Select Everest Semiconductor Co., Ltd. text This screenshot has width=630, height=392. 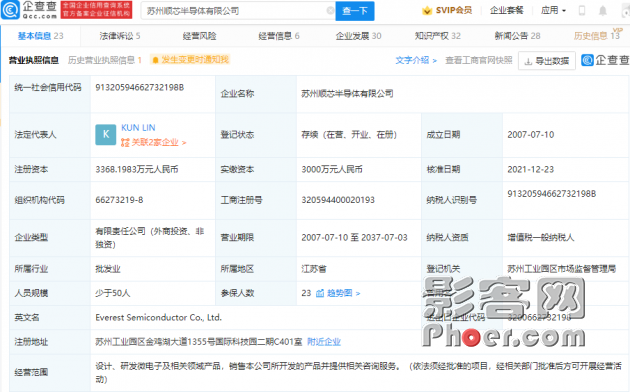click(158, 317)
